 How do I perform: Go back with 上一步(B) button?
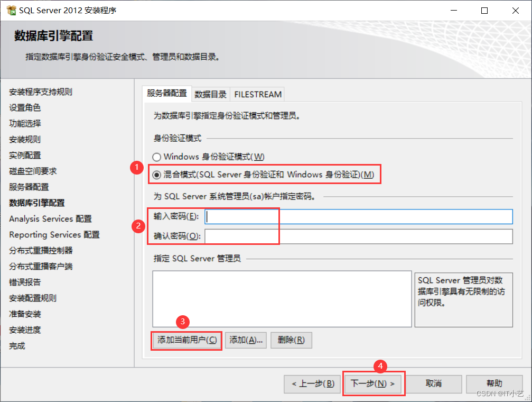coord(312,384)
